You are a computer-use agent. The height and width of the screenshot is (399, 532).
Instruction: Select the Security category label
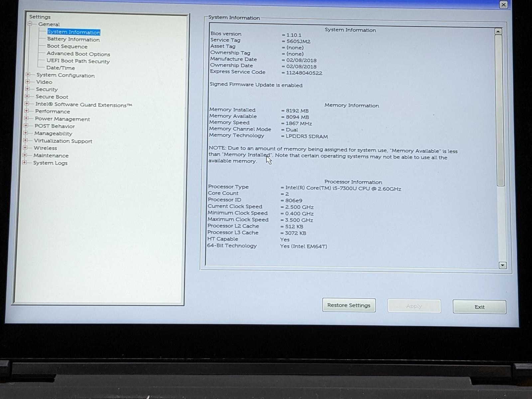[x=47, y=89]
